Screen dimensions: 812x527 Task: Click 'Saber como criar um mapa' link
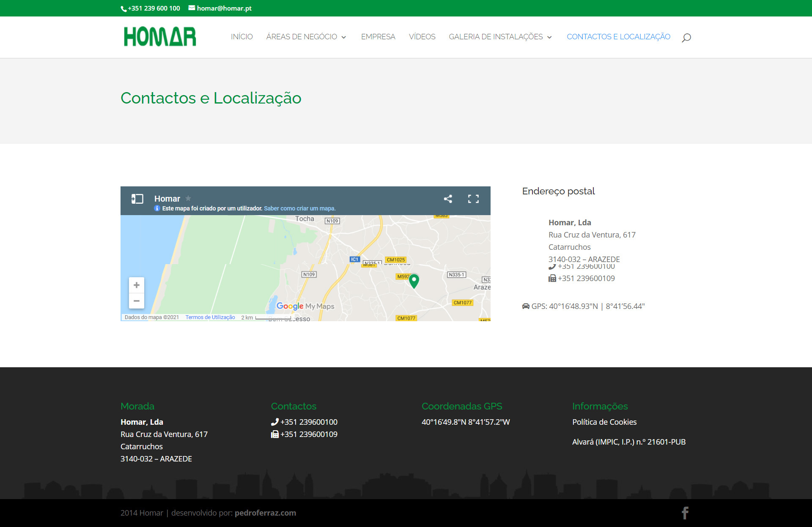tap(299, 208)
